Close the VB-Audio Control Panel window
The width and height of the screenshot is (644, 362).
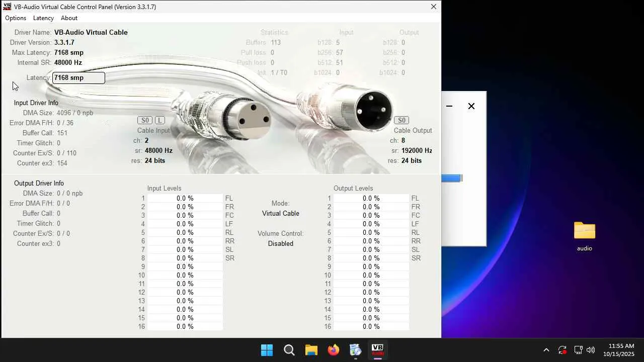[x=434, y=7]
